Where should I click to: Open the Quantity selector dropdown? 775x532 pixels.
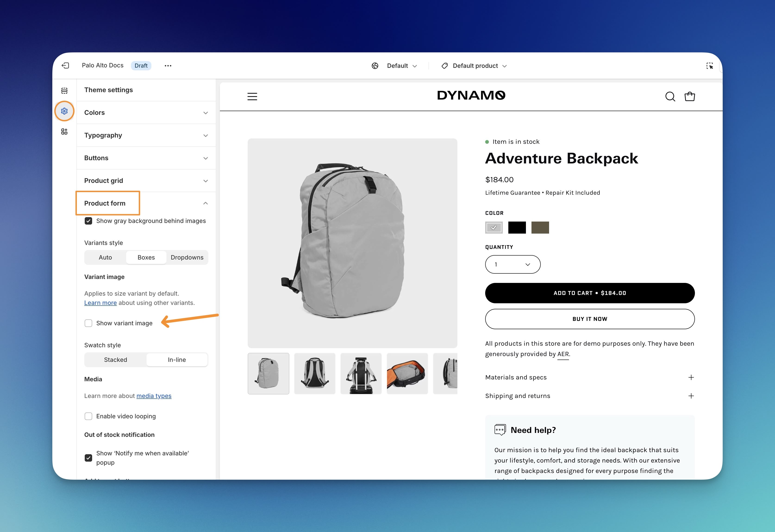tap(512, 265)
